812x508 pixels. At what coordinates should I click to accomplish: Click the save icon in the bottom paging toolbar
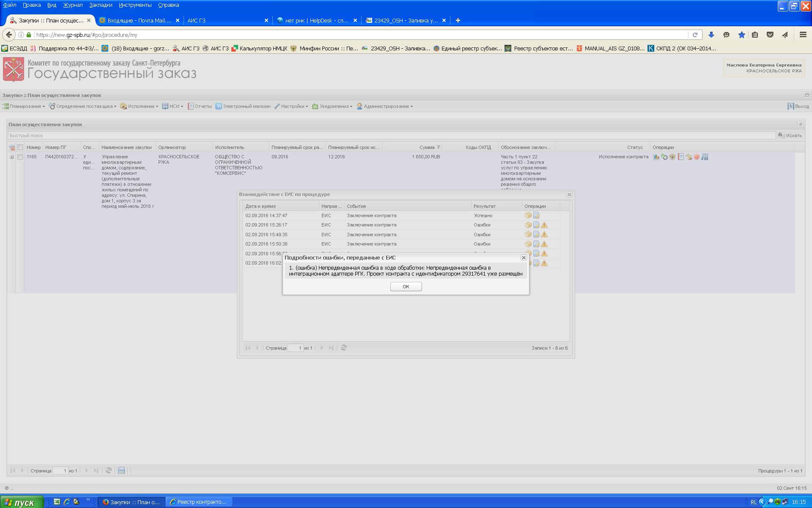(121, 470)
